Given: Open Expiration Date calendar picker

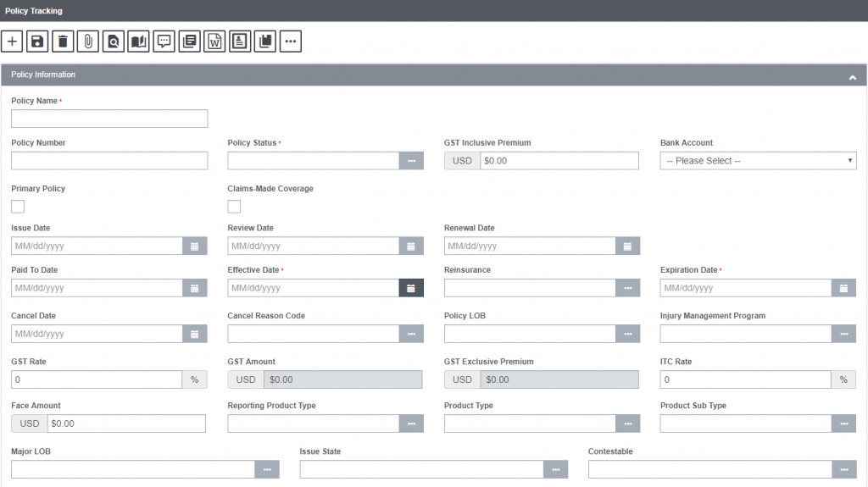Looking at the screenshot, I should point(843,288).
